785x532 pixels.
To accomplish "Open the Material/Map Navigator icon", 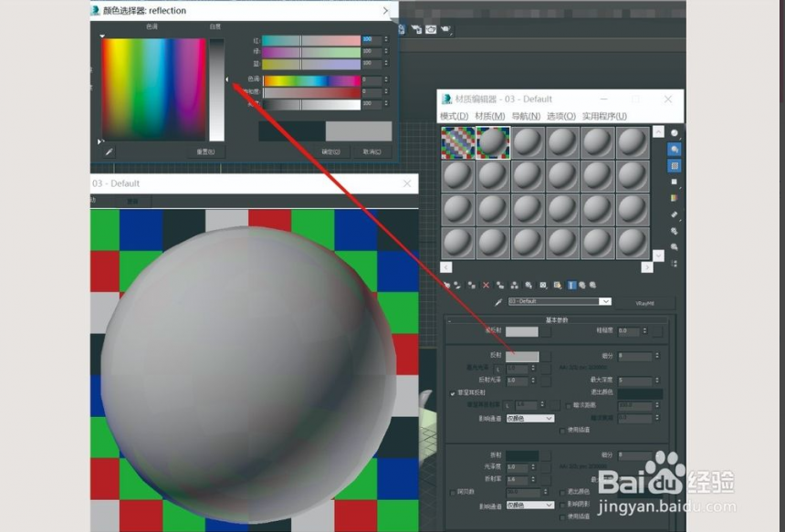I will point(675,263).
